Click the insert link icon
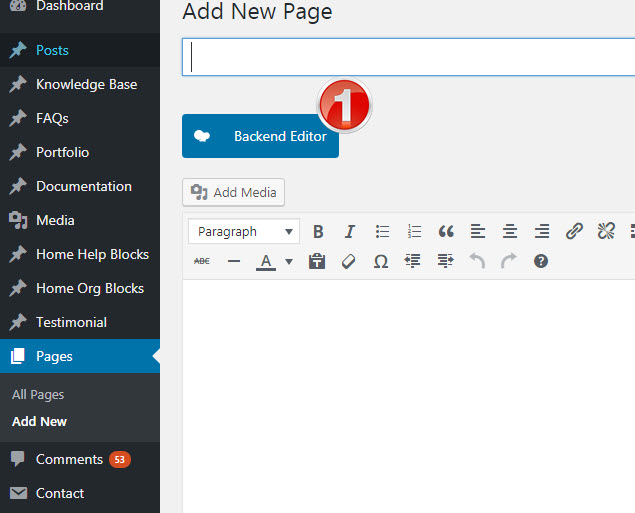The height and width of the screenshot is (513, 635). pos(574,232)
